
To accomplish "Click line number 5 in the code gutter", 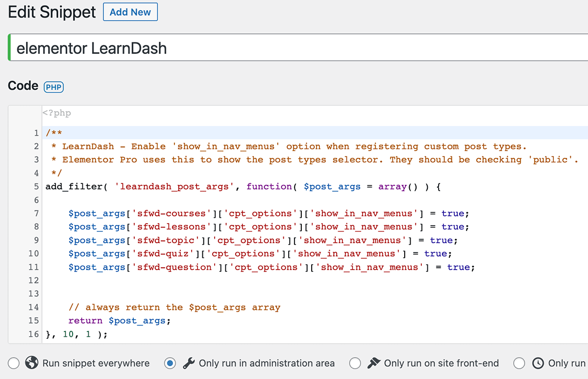I will coord(36,186).
